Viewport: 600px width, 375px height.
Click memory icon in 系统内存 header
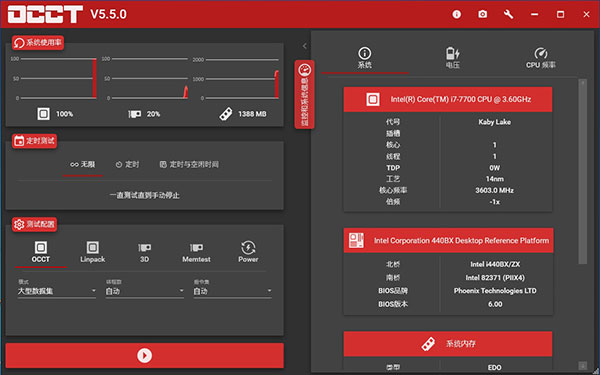[x=428, y=344]
